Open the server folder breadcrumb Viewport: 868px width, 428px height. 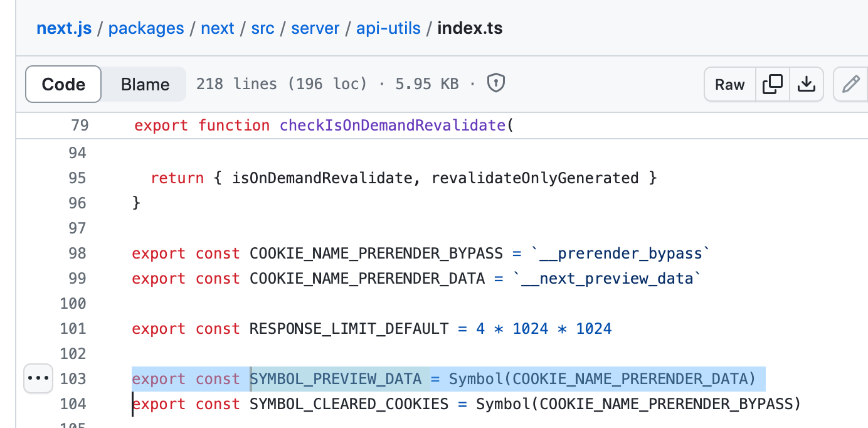pyautogui.click(x=315, y=28)
